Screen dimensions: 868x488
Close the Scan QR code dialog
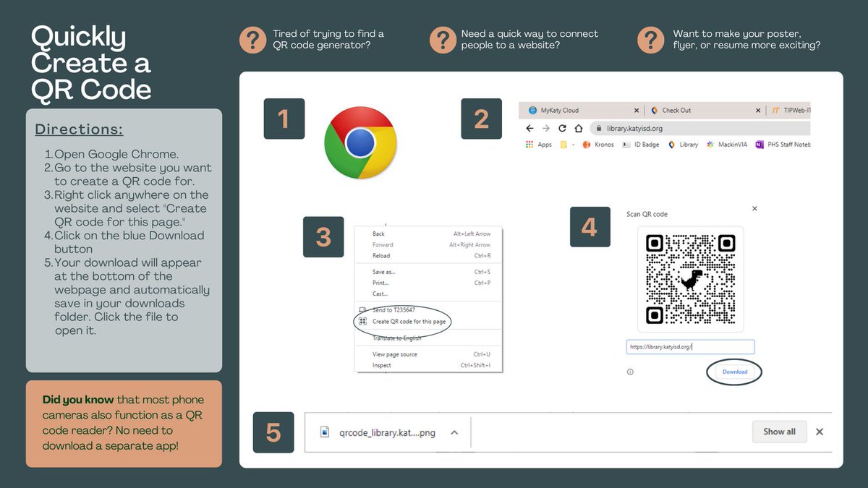pyautogui.click(x=754, y=208)
